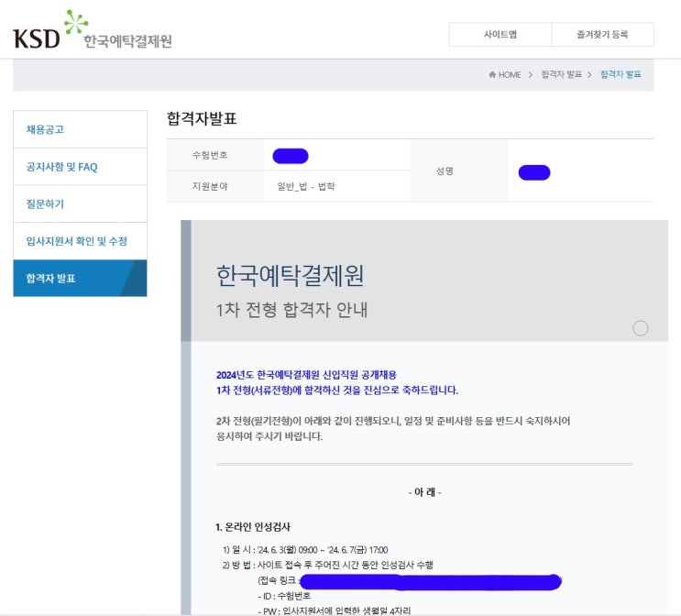Click the large 한국예탁결제원 banner title
681x616 pixels.
pyautogui.click(x=291, y=275)
